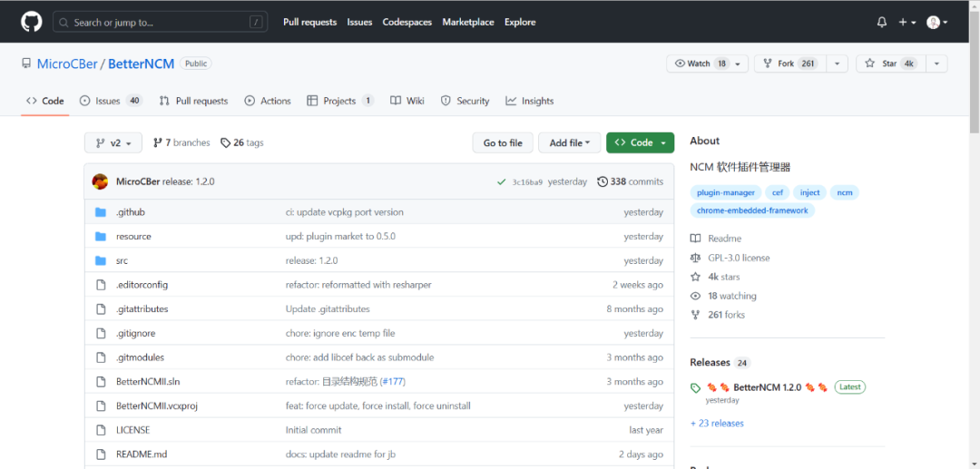Image resolution: width=980 pixels, height=469 pixels.
Task: Toggle Watch for this repository
Action: [699, 64]
